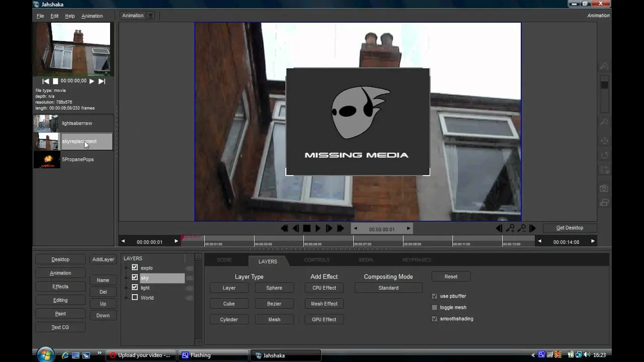Click the vertical zoom slider handle

pyautogui.click(x=604, y=85)
